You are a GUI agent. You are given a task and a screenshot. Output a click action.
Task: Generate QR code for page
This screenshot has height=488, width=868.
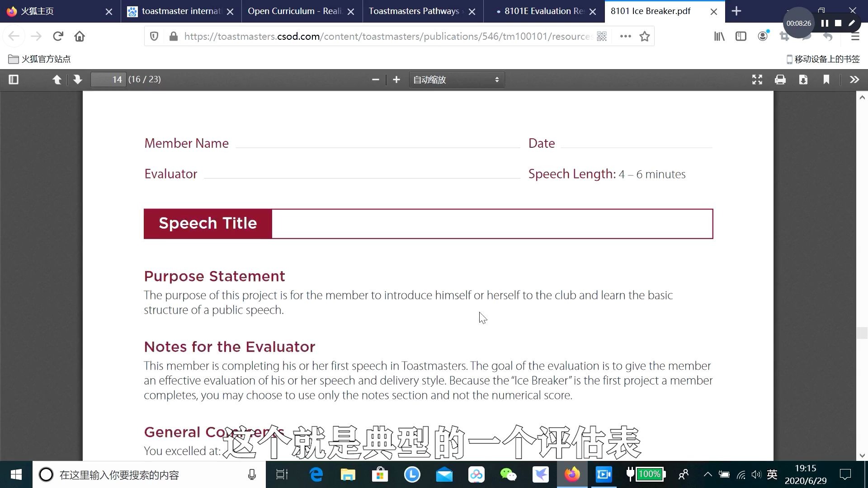[602, 36]
